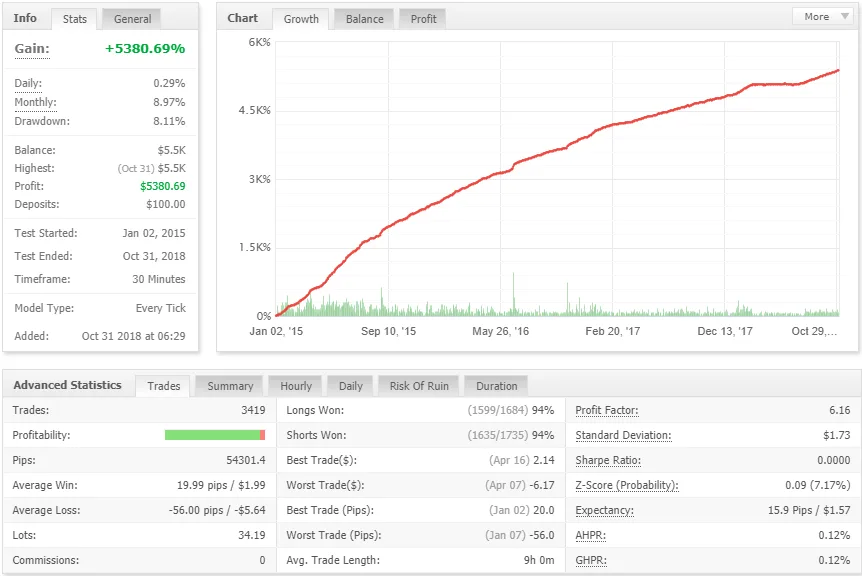Viewport: 862px width, 576px height.
Task: Open the More dropdown
Action: pyautogui.click(x=822, y=16)
